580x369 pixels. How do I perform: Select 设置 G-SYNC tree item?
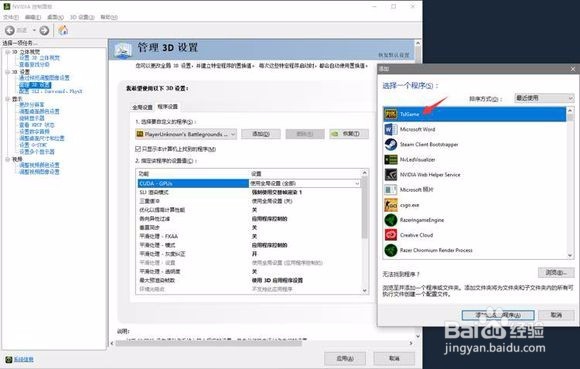click(33, 145)
